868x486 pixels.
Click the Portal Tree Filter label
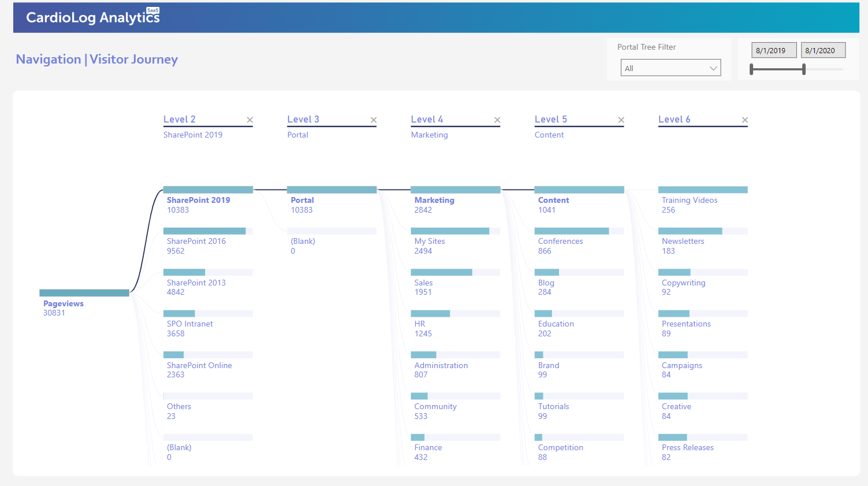click(646, 47)
